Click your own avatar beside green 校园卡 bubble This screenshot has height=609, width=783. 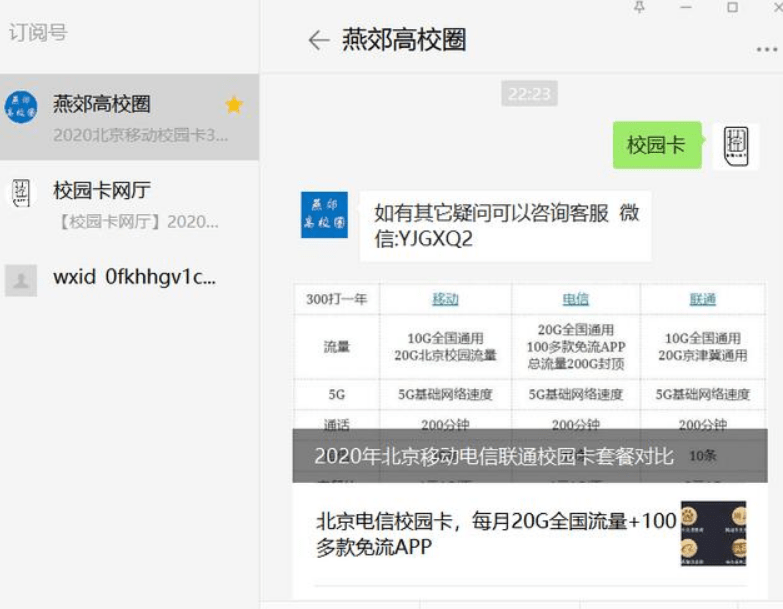[735, 146]
